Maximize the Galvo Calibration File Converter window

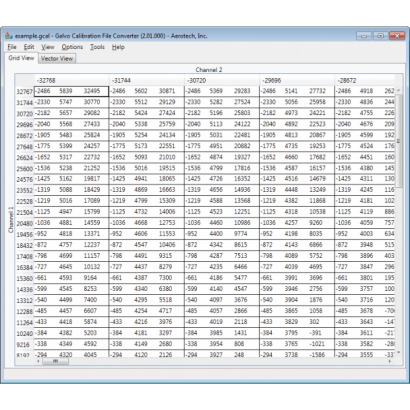[380, 35]
